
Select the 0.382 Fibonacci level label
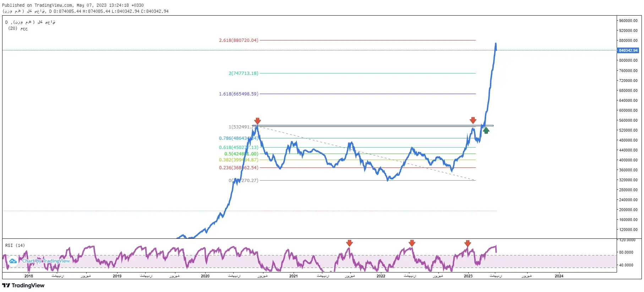tap(239, 160)
